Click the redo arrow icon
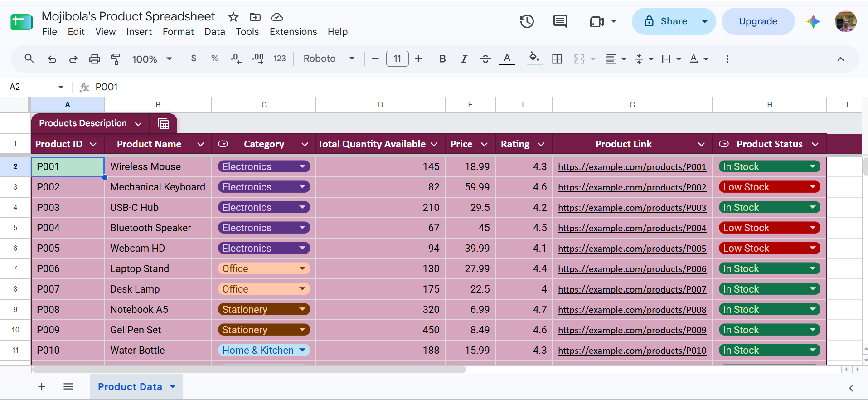This screenshot has height=400, width=868. point(73,59)
